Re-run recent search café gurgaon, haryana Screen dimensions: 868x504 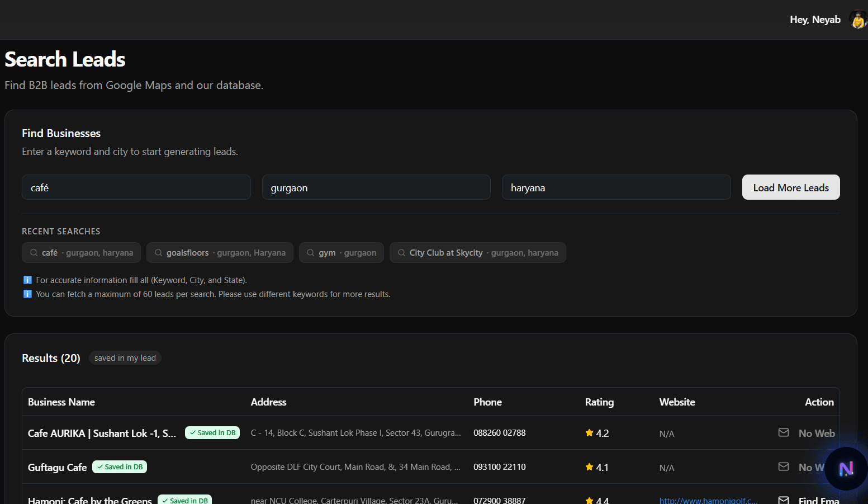pos(82,253)
